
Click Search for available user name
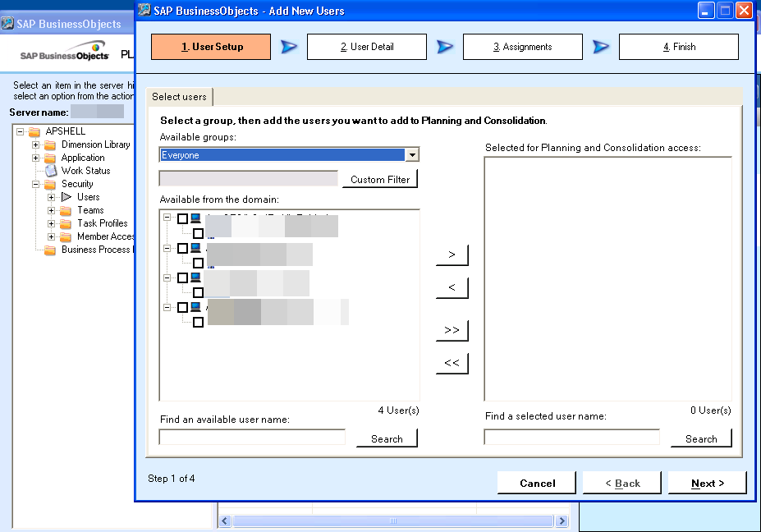pos(387,438)
